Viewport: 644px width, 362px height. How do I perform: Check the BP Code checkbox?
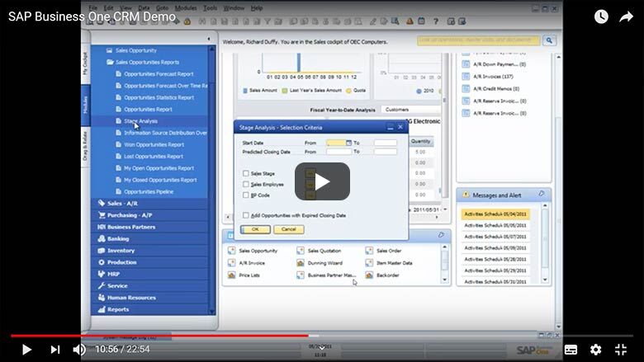[x=245, y=195]
